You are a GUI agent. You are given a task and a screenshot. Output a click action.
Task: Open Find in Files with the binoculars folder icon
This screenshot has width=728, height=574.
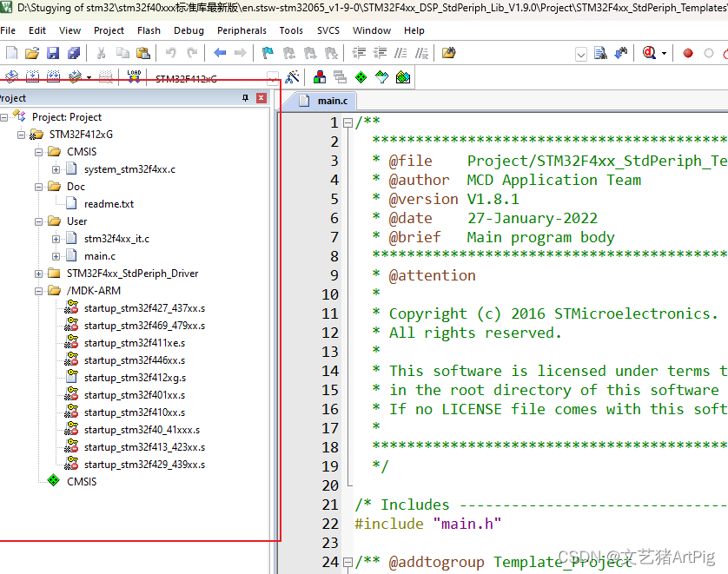click(448, 53)
